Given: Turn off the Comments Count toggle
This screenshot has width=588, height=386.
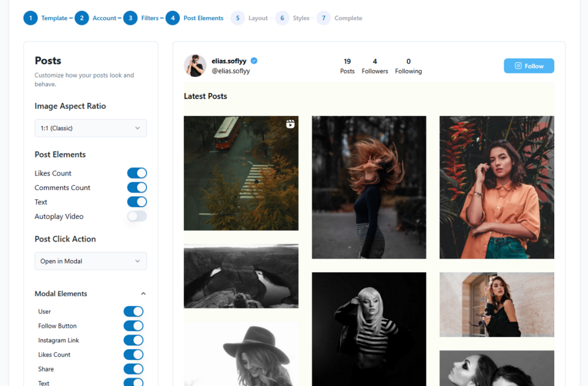Looking at the screenshot, I should pos(137,187).
